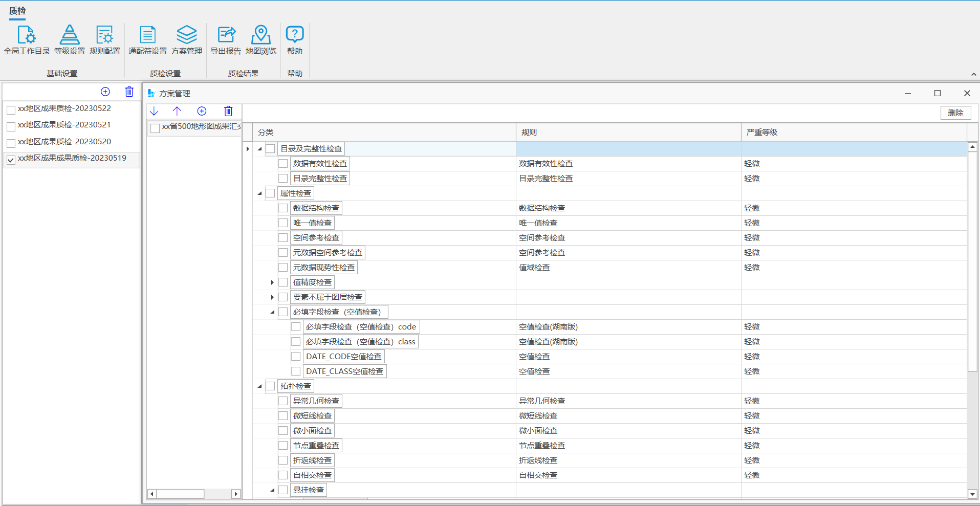
Task: Uncheck xx地区成果成果质检-20230519 checkbox
Action: tap(11, 160)
